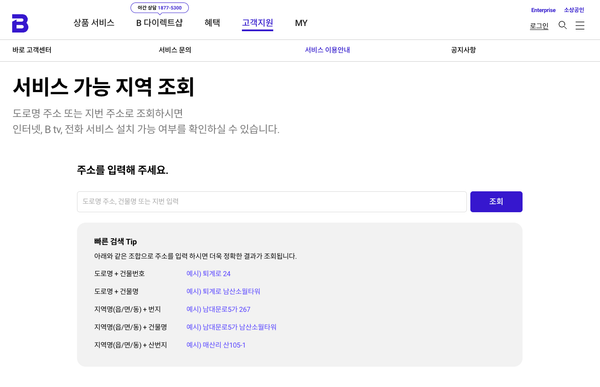The height and width of the screenshot is (387, 600).
Task: Click the 도로명 + 건물명 label
Action: pyautogui.click(x=116, y=291)
